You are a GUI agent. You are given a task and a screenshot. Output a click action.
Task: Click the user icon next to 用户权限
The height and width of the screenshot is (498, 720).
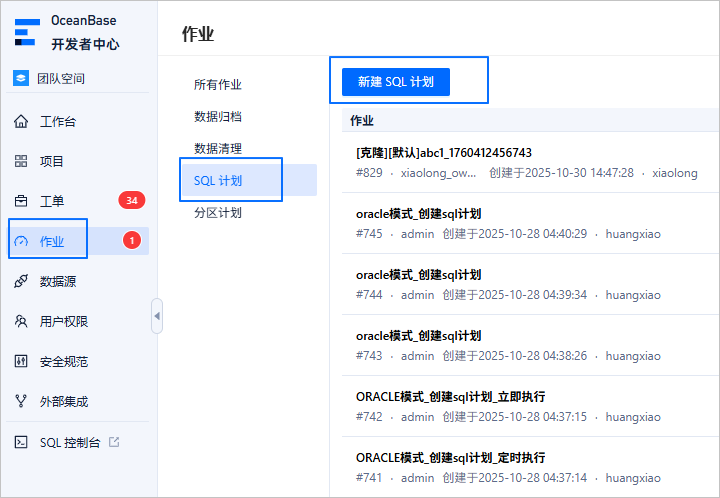coord(21,321)
